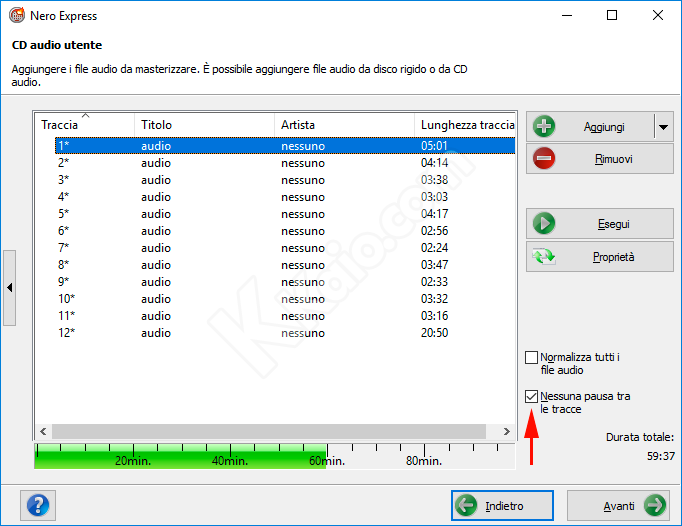Image resolution: width=682 pixels, height=526 pixels.
Task: Click the left scroll arrow of track list
Action: coord(43,432)
